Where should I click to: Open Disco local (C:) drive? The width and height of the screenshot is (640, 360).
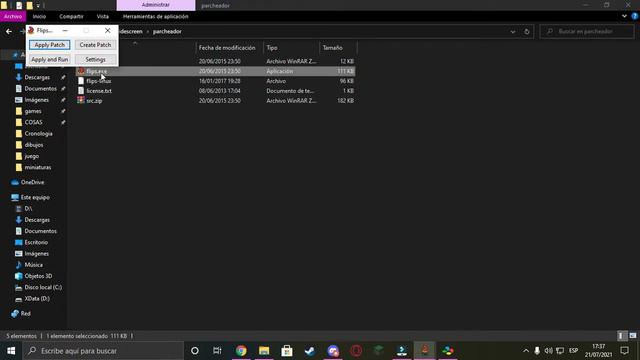pyautogui.click(x=43, y=287)
